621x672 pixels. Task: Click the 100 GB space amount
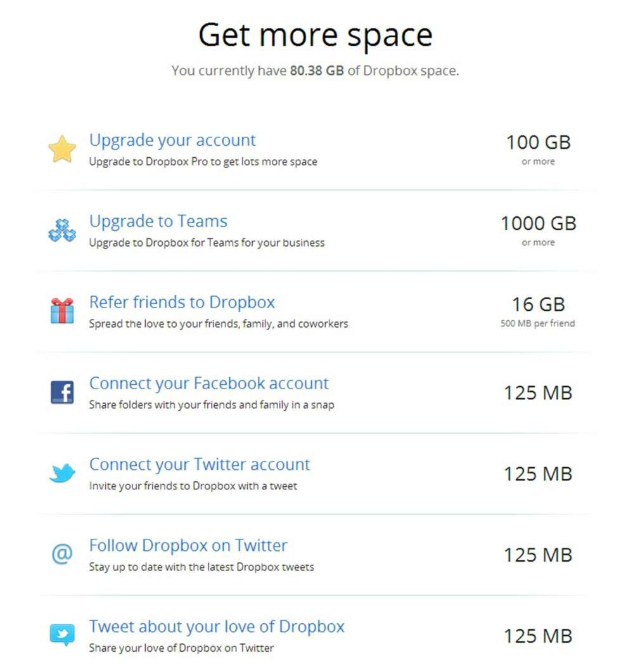click(x=539, y=143)
